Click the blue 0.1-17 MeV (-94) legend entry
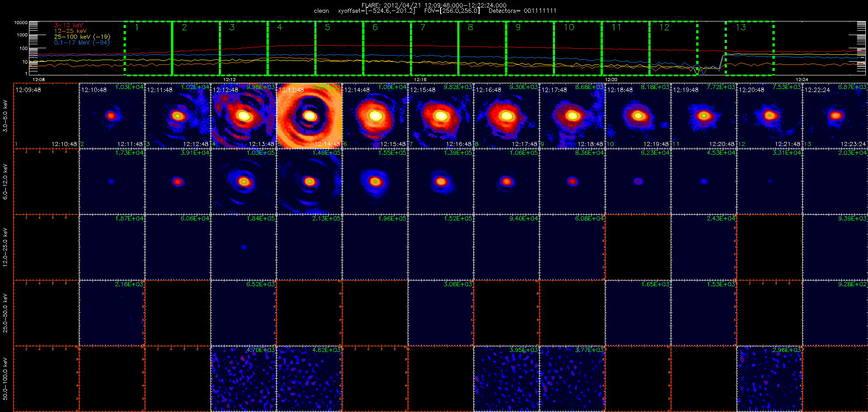 click(x=82, y=43)
